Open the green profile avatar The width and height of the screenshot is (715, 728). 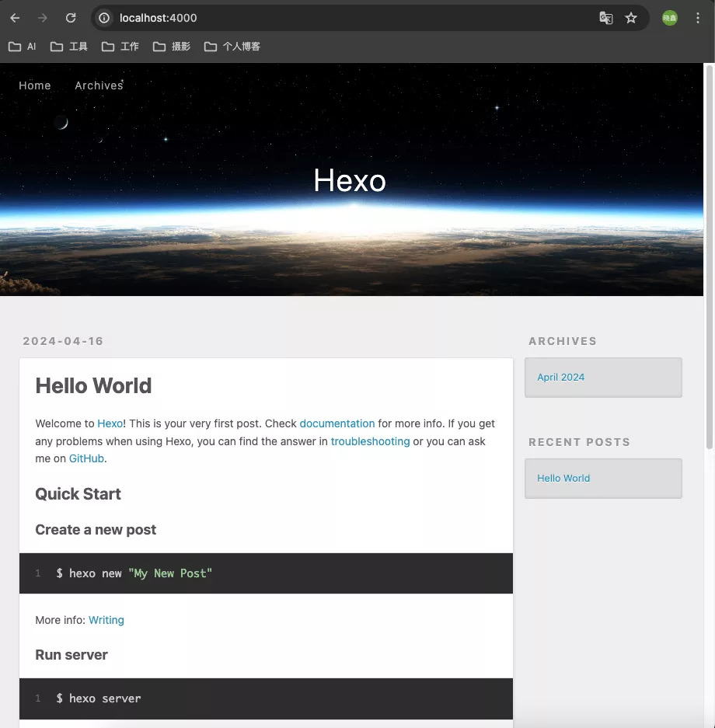click(x=669, y=18)
